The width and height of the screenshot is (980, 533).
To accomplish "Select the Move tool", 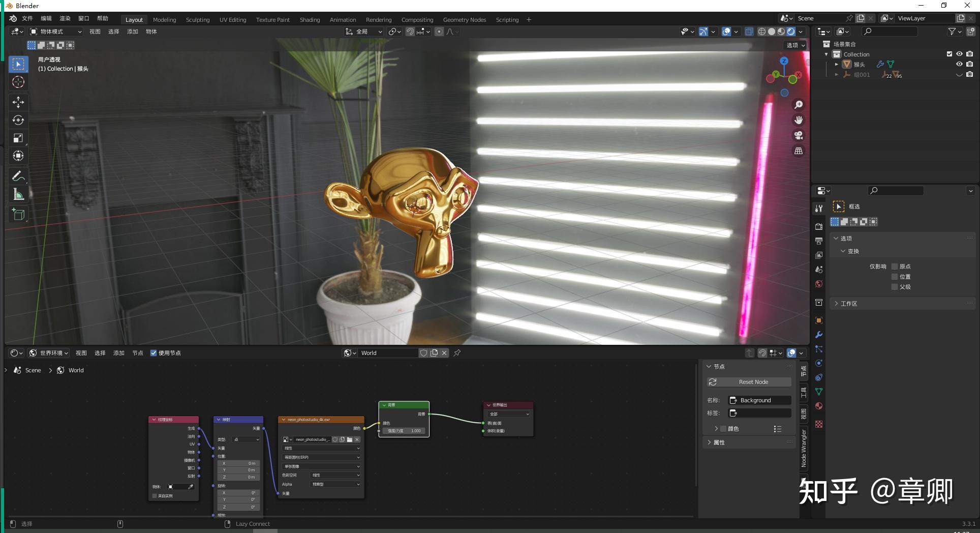I will click(18, 102).
